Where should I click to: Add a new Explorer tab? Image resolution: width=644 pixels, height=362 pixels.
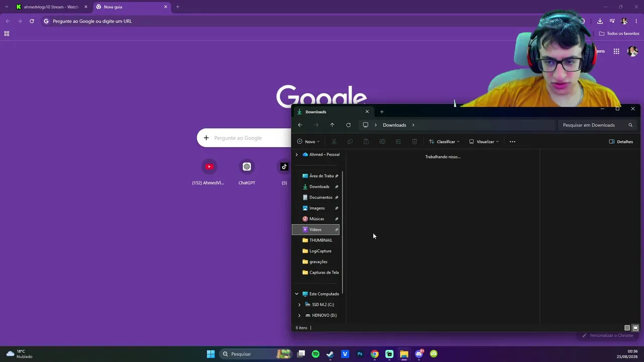pyautogui.click(x=381, y=112)
